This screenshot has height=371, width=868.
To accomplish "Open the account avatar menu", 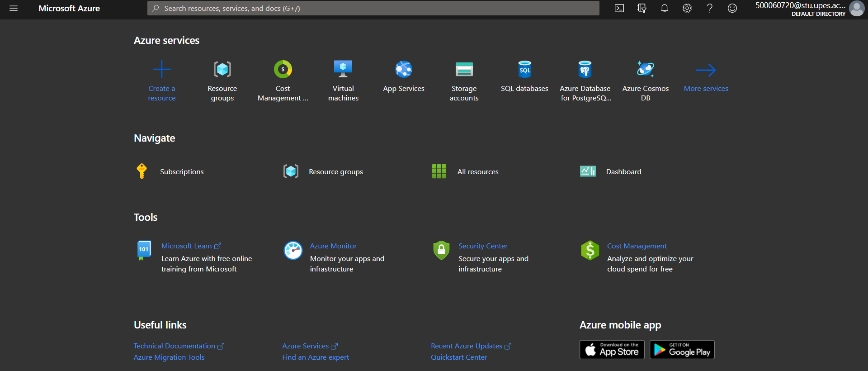I will (x=857, y=8).
